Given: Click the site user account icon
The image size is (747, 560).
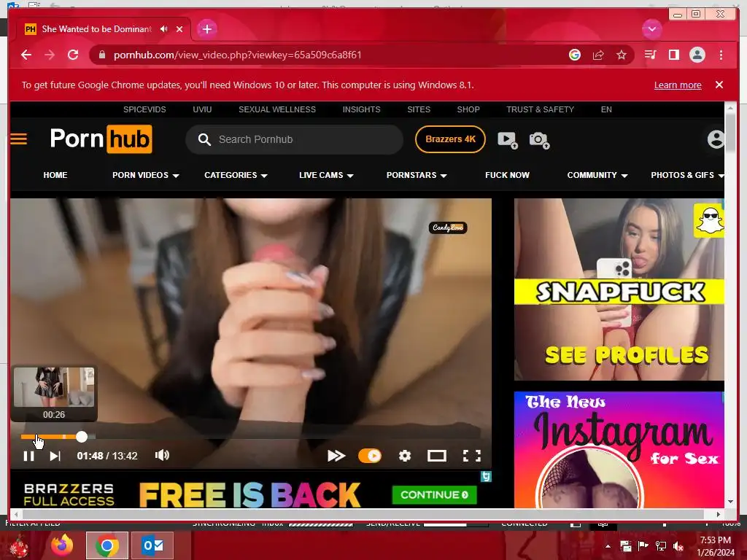Looking at the screenshot, I should 716,139.
